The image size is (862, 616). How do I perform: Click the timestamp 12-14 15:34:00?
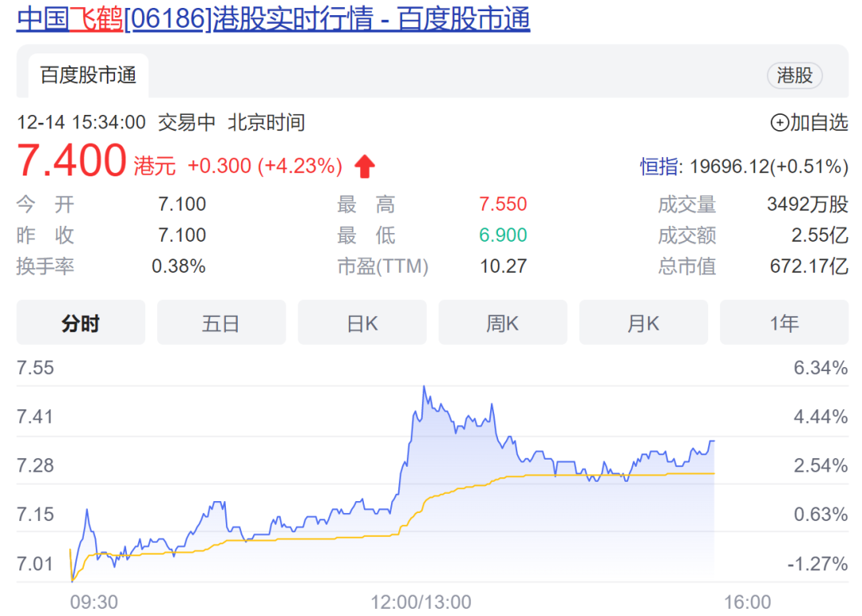tap(81, 122)
